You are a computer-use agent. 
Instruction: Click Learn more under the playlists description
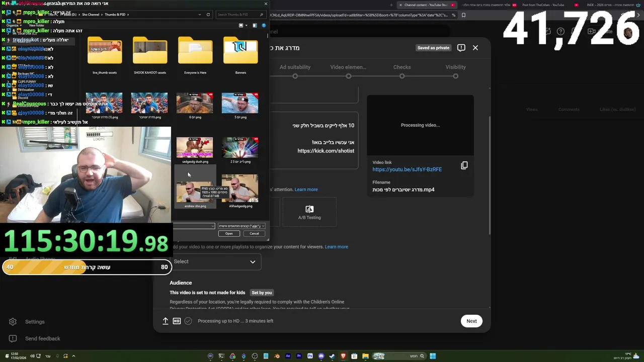pyautogui.click(x=337, y=247)
